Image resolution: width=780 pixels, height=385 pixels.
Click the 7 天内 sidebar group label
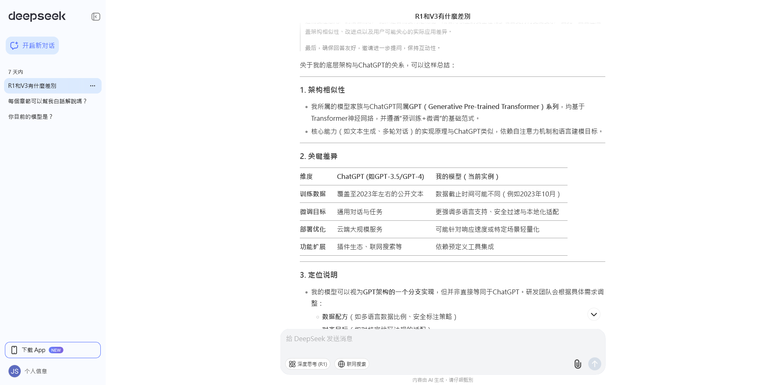pos(15,72)
